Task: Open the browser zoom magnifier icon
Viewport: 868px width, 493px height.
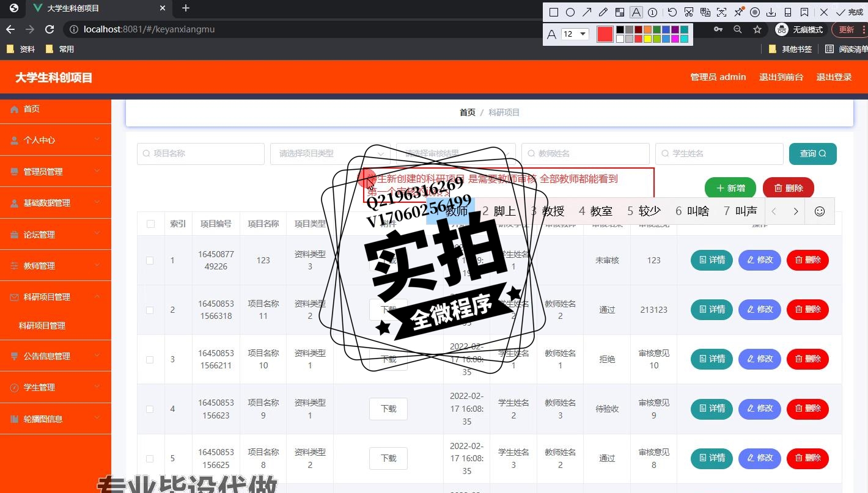Action: click(x=738, y=29)
